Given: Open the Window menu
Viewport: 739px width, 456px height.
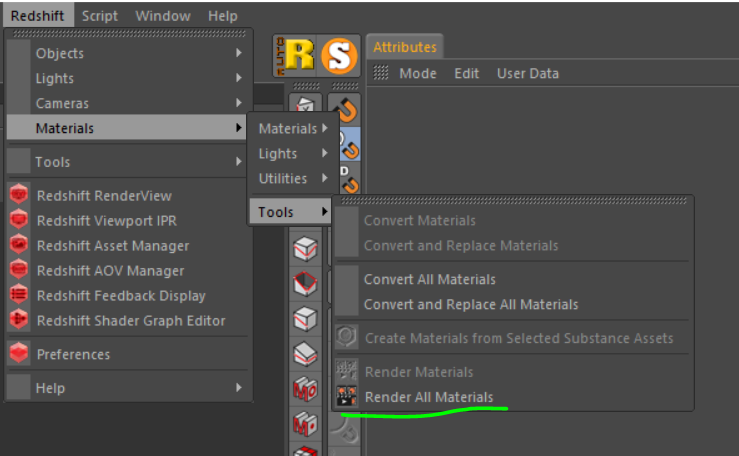Looking at the screenshot, I should [163, 16].
